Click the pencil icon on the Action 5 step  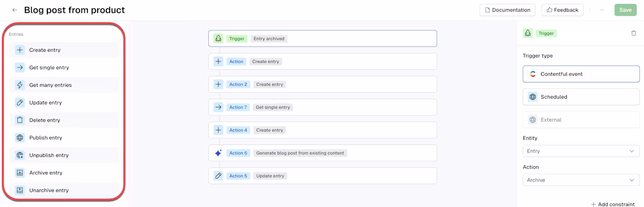click(x=218, y=176)
